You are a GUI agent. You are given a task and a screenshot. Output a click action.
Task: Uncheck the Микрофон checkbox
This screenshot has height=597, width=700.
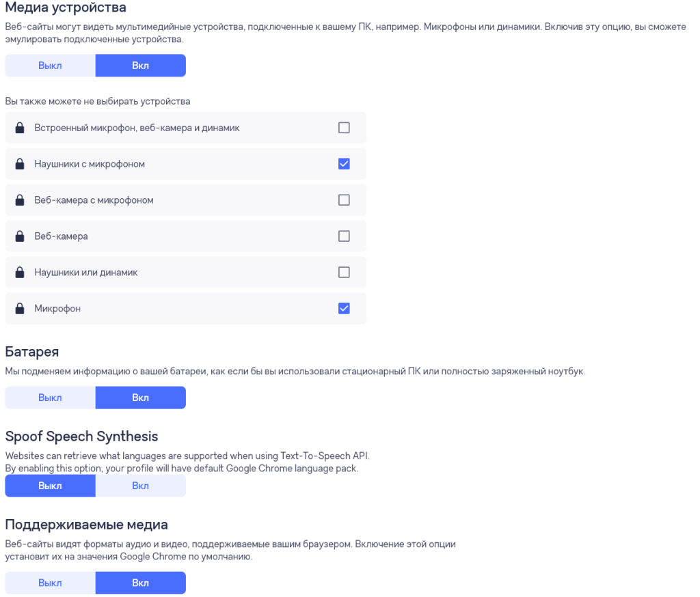(x=344, y=309)
